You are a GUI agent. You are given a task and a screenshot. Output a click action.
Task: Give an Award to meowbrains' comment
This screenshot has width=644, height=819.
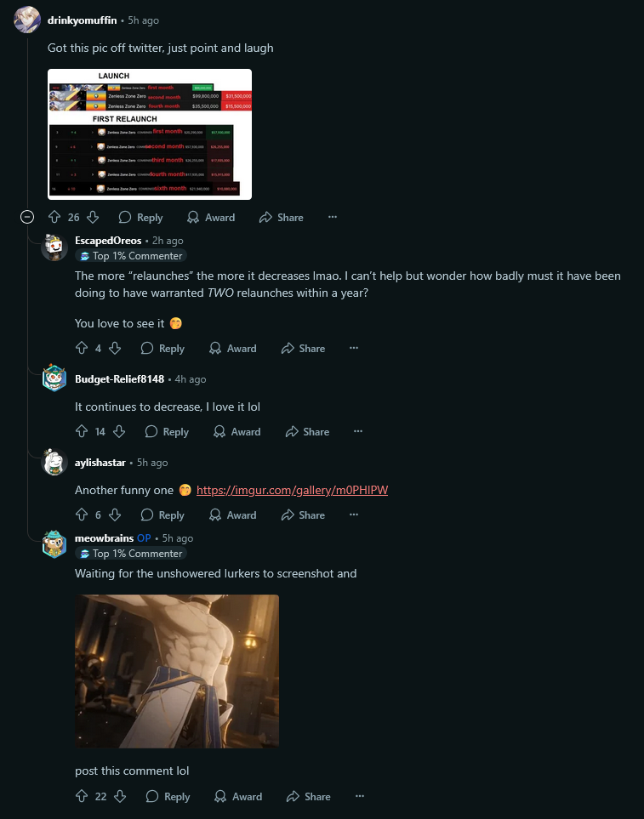238,797
